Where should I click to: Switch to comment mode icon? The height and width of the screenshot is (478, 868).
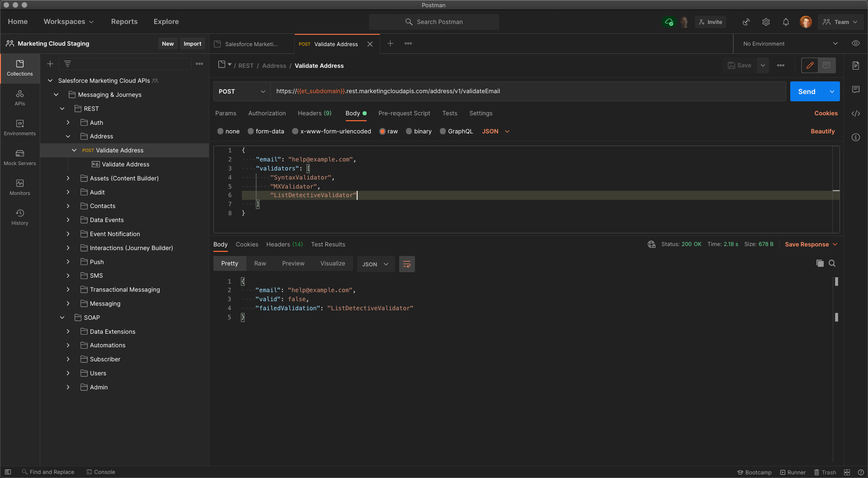coord(826,66)
